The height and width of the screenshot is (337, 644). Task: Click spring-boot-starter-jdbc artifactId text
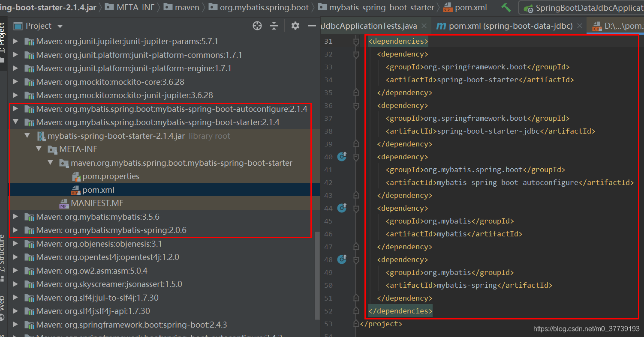488,131
